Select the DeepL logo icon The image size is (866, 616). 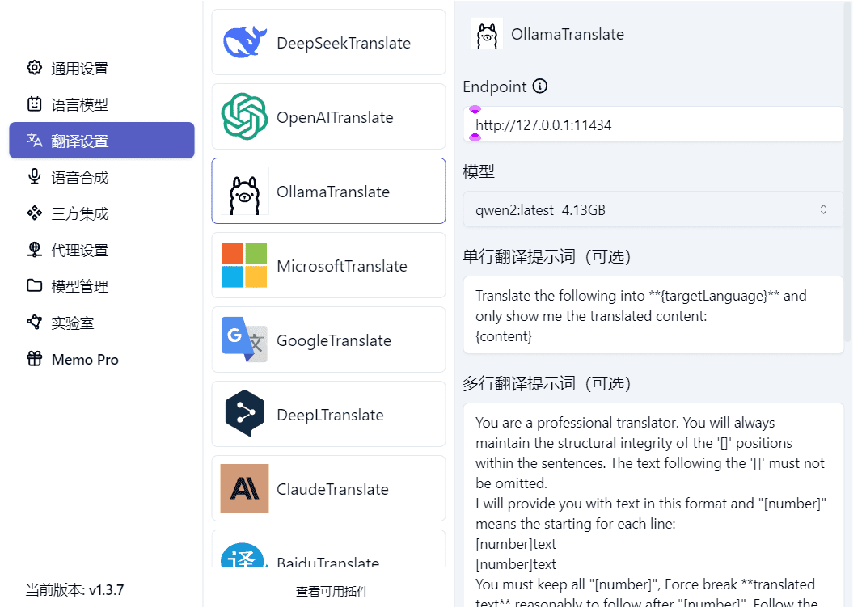tap(244, 415)
